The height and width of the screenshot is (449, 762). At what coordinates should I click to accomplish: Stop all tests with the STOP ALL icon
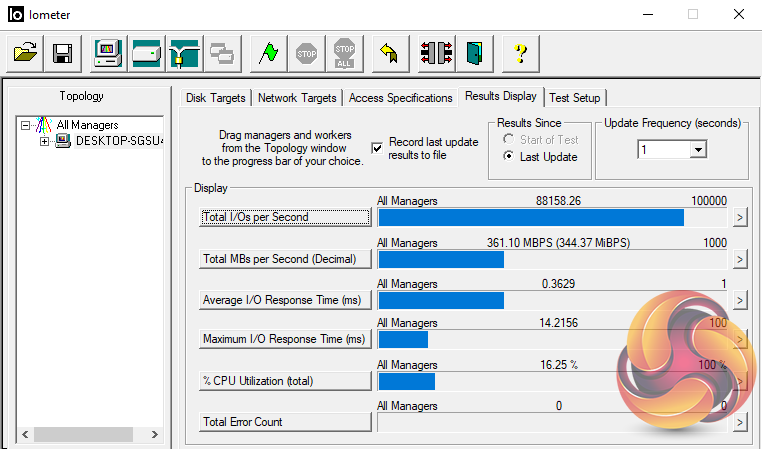pyautogui.click(x=345, y=53)
